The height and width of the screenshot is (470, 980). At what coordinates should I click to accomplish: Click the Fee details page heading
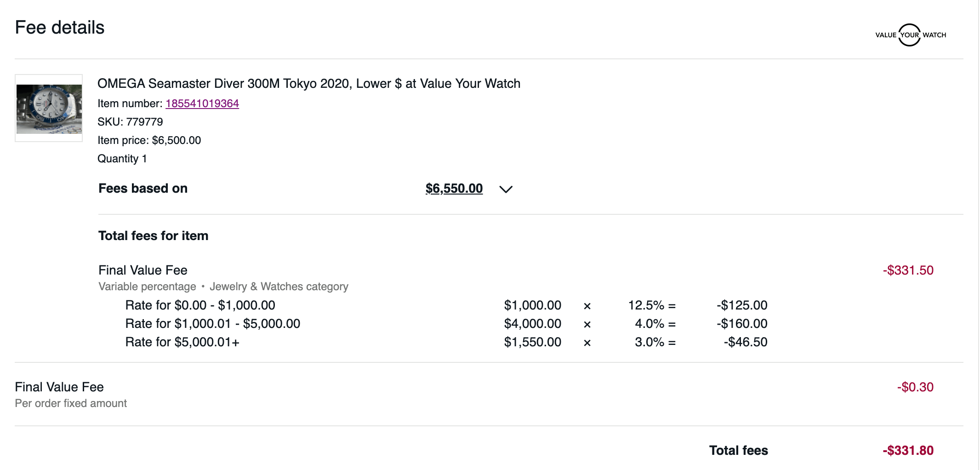tap(59, 27)
